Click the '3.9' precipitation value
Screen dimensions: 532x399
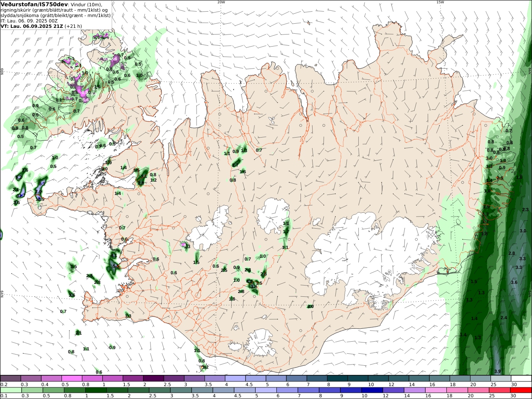[498, 371]
